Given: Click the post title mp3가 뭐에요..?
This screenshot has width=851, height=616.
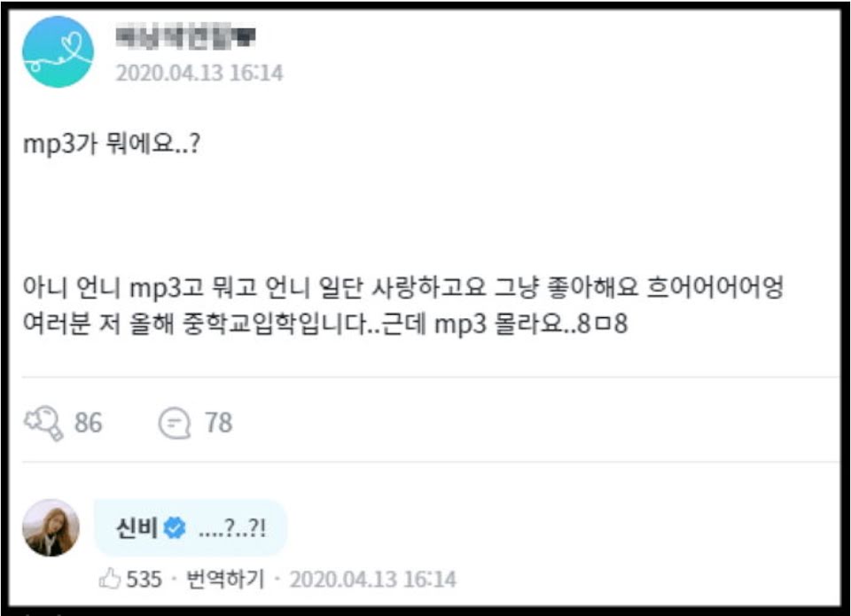Looking at the screenshot, I should (112, 144).
